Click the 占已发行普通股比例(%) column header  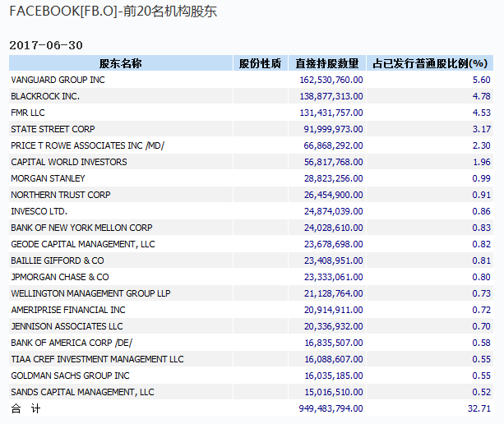coord(430,63)
